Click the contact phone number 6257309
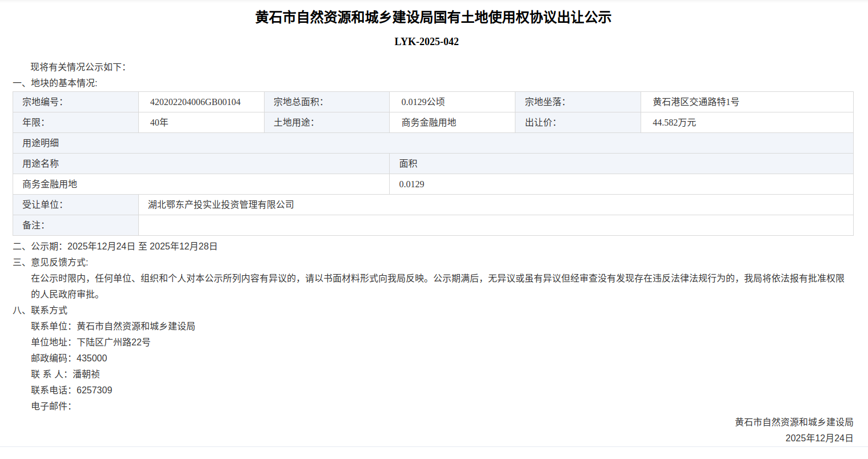Screen dimensions: 868x459 94,390
